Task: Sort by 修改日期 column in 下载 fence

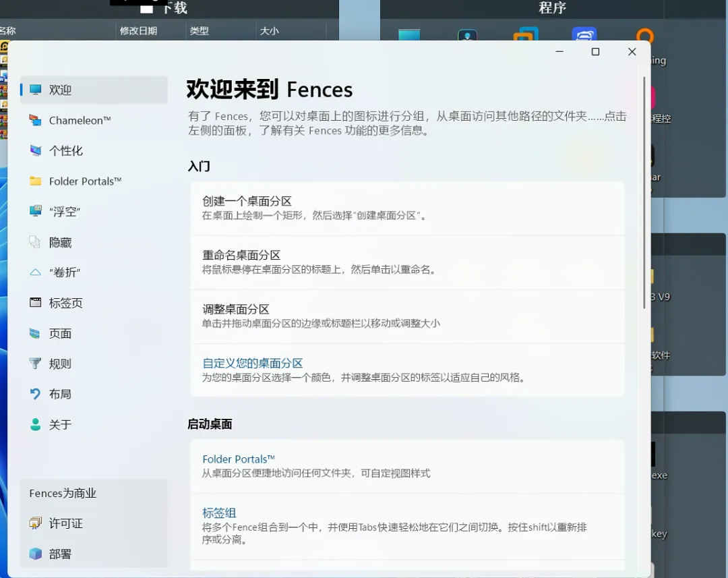Action: (x=138, y=30)
